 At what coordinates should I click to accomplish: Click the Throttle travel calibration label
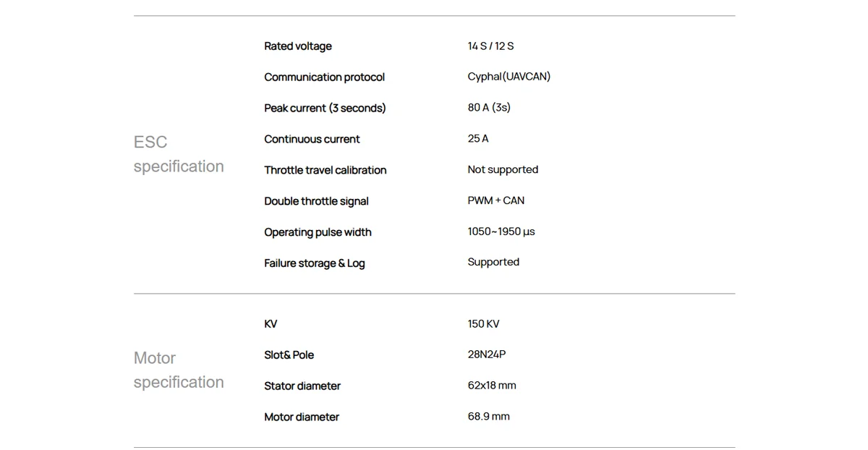tap(325, 170)
